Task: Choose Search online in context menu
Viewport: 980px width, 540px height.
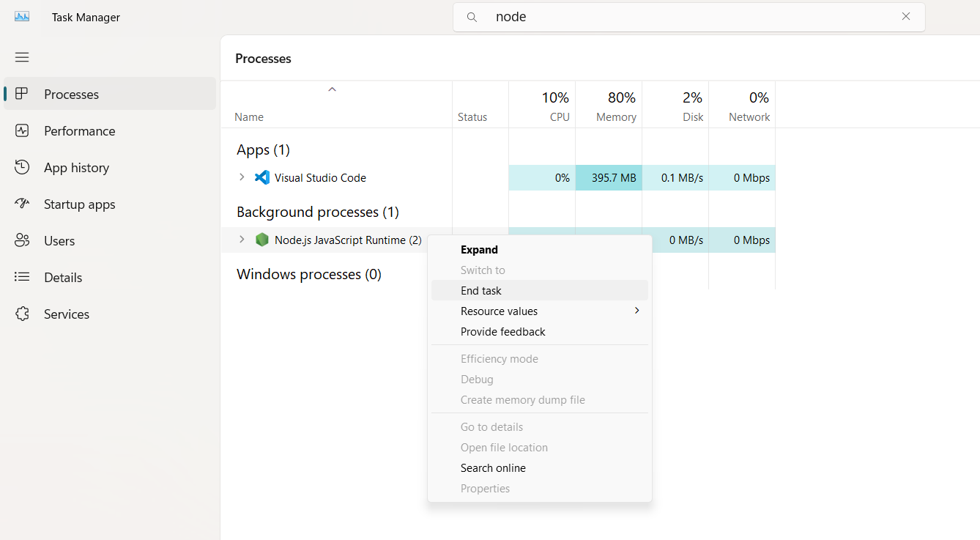Action: [540, 468]
